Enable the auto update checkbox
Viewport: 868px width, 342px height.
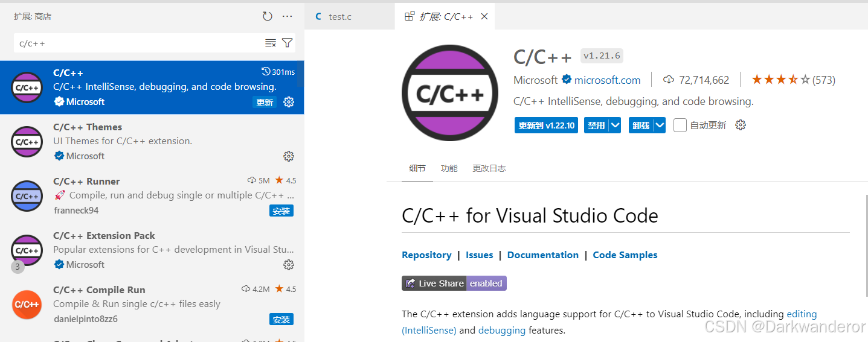680,125
